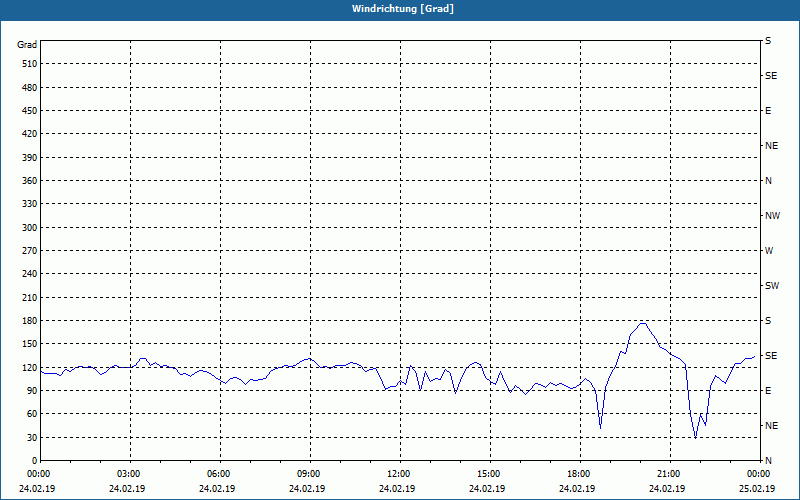This screenshot has height=500, width=800.
Task: Select the "12:00" time axis label
Action: point(400,474)
